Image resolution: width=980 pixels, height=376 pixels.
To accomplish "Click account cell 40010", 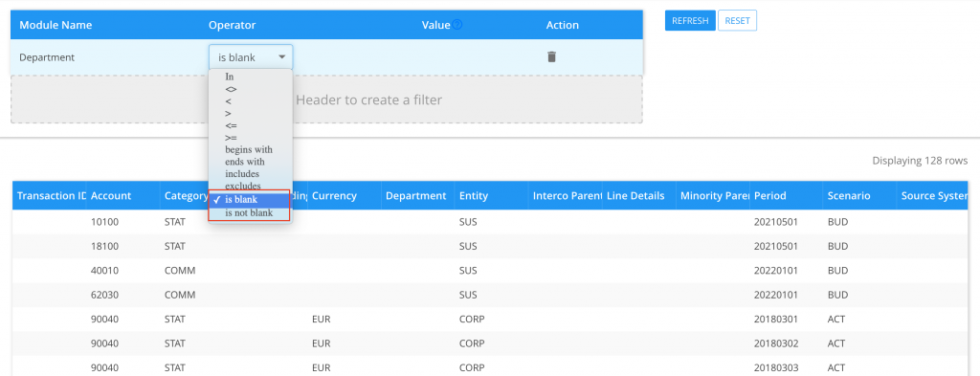I will (103, 271).
